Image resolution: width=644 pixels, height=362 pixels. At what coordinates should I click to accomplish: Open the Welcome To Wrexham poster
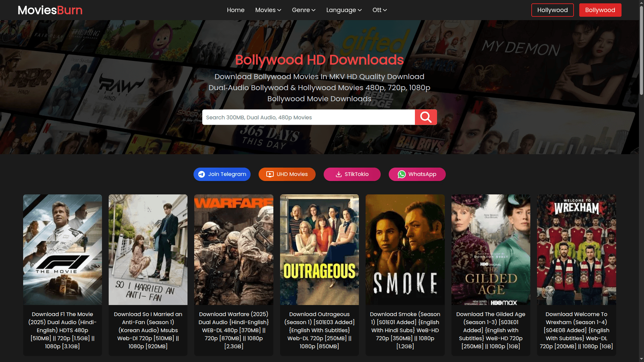577,250
